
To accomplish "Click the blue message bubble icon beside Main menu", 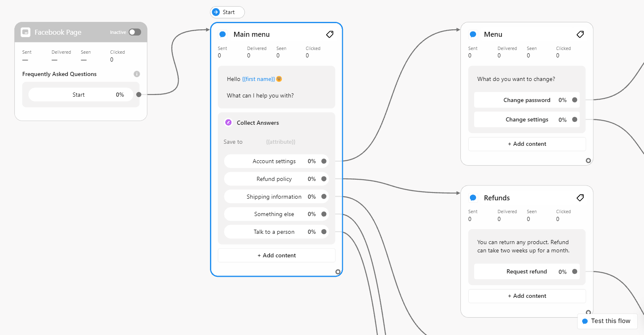I will (223, 34).
